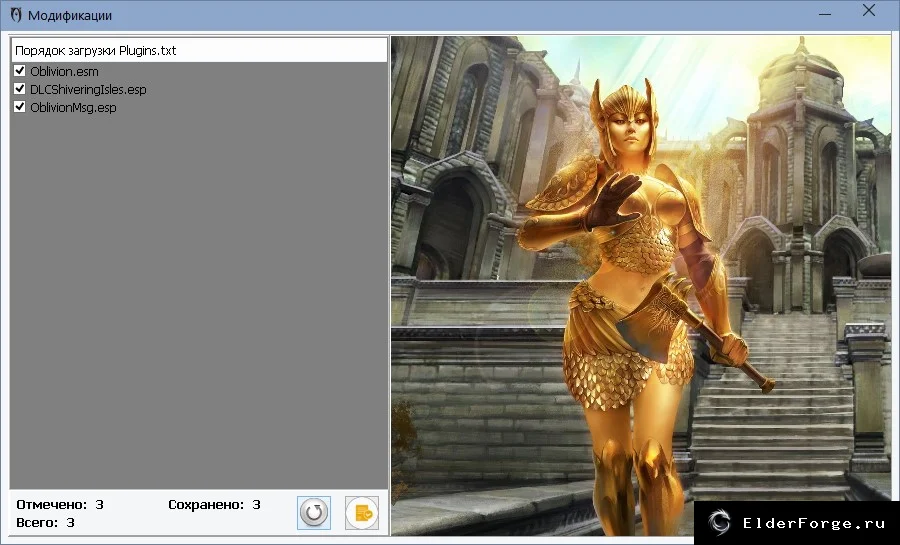The height and width of the screenshot is (545, 900).
Task: Click the ElderForge swirl logo watermark
Action: click(x=719, y=523)
